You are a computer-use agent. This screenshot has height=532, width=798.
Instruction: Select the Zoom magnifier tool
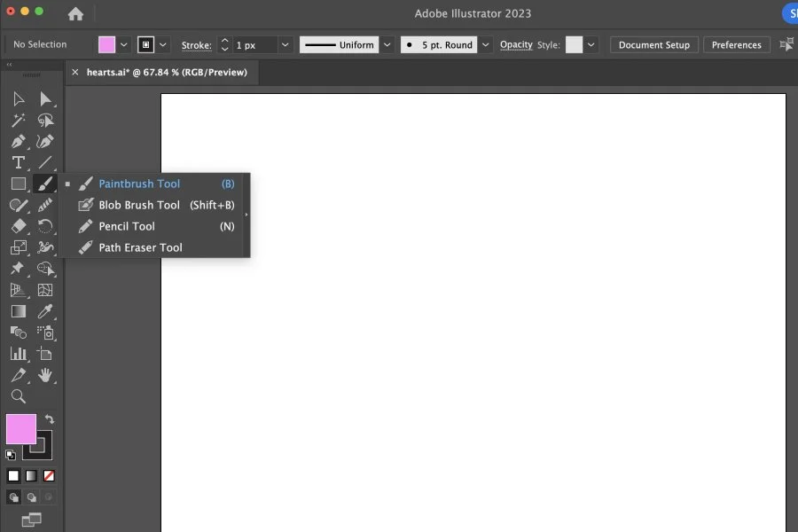point(19,396)
